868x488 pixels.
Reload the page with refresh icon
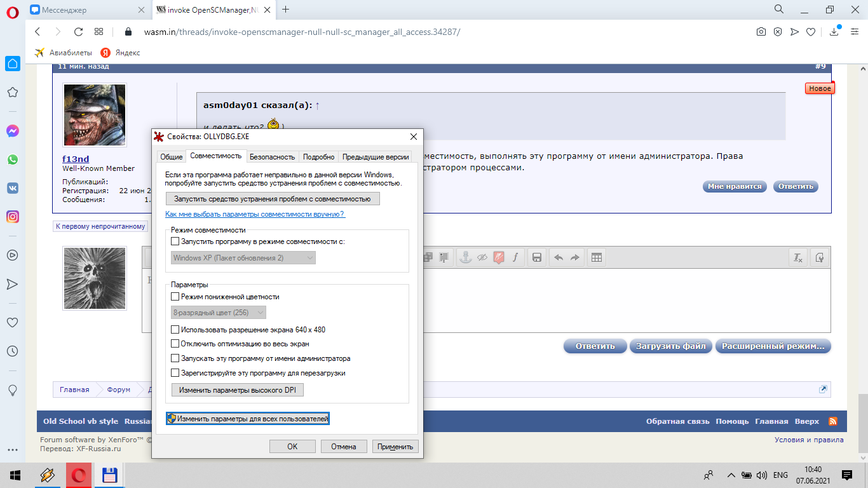point(79,32)
